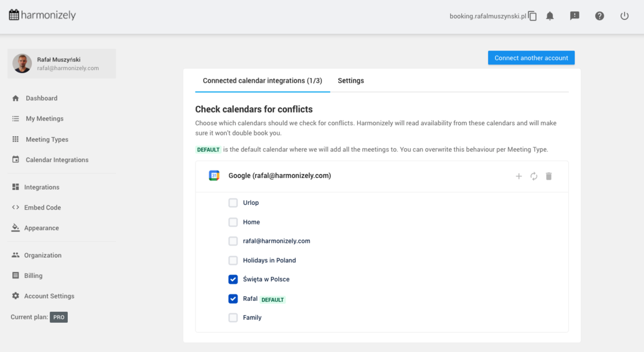Check the Holidays in Poland box
Viewport: 644px width, 352px height.
pos(233,260)
